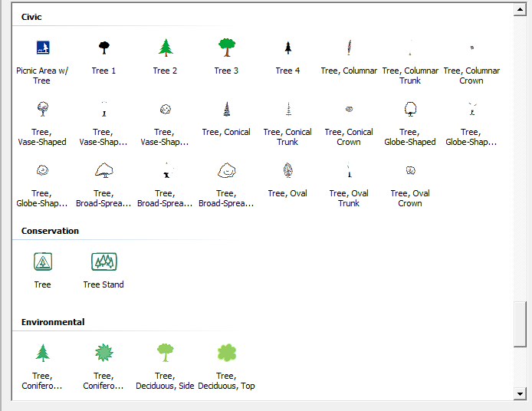Select the Conservation Tree symbol

[43, 261]
